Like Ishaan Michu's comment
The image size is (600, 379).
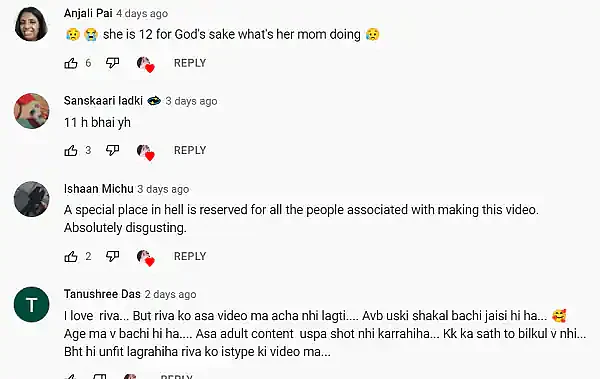(x=71, y=256)
